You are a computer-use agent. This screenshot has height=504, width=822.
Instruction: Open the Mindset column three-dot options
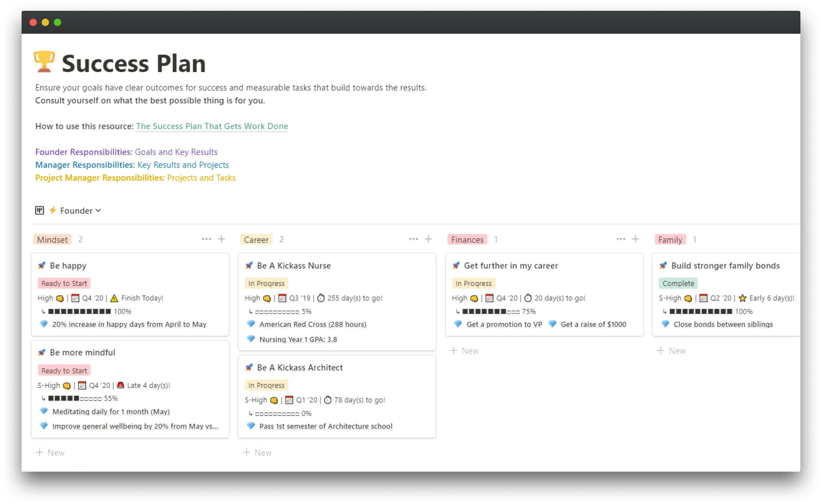coord(207,239)
